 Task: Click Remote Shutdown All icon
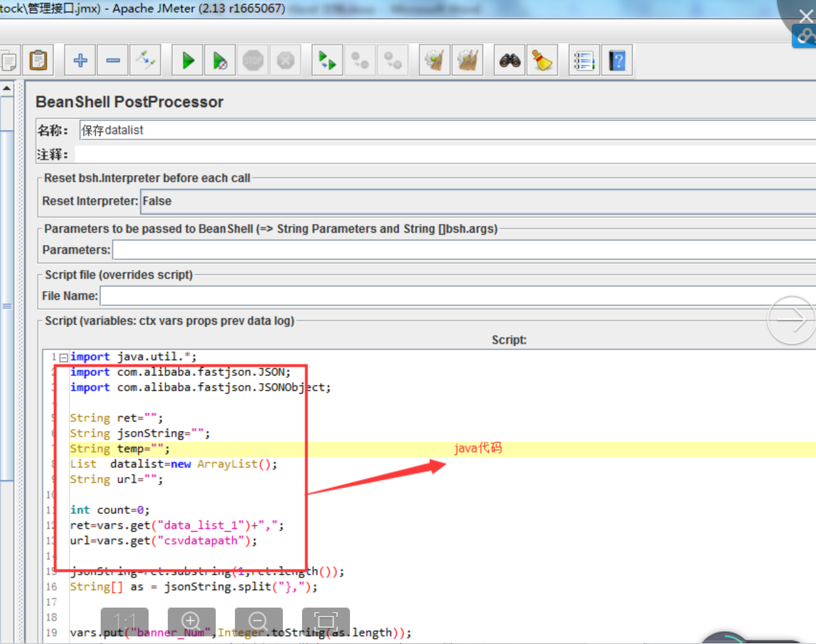coord(393,60)
